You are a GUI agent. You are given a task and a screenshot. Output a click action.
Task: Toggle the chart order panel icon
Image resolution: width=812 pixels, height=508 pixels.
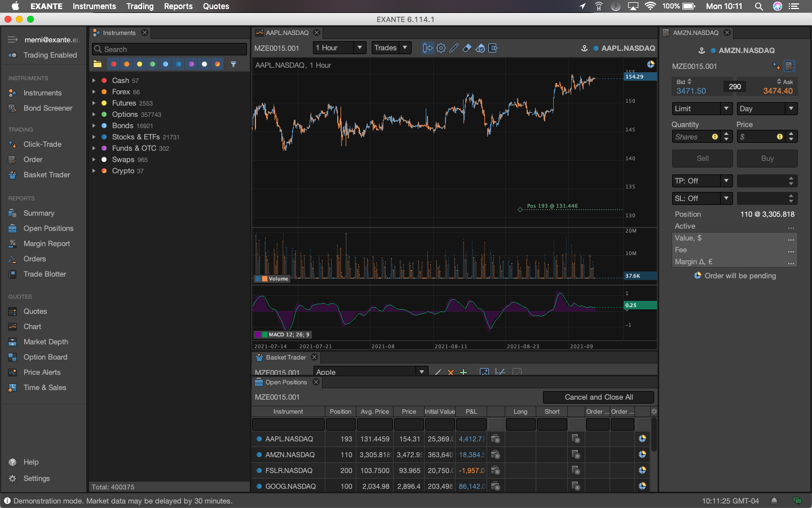[x=427, y=48]
